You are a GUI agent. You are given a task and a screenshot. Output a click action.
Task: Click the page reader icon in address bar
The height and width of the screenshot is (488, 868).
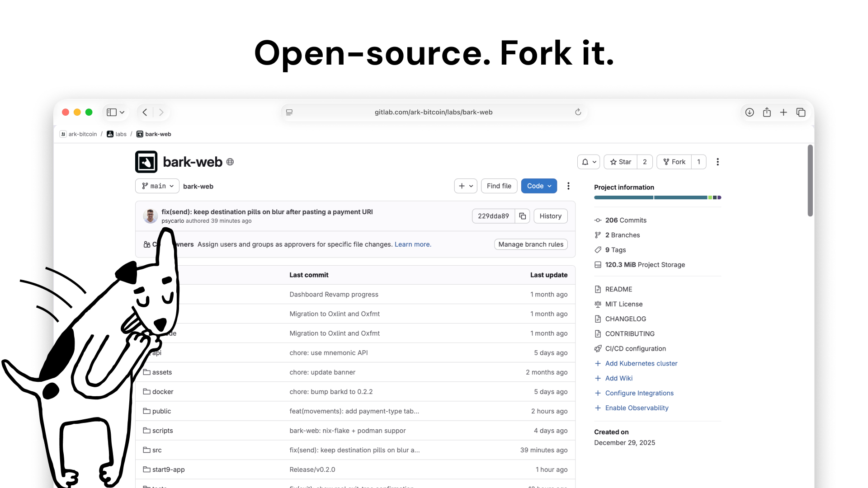pyautogui.click(x=289, y=112)
